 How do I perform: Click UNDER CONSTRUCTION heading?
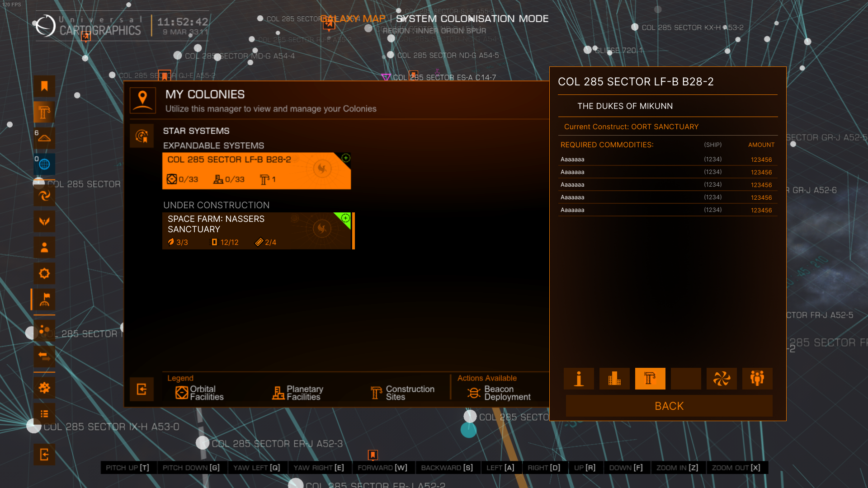[216, 205]
